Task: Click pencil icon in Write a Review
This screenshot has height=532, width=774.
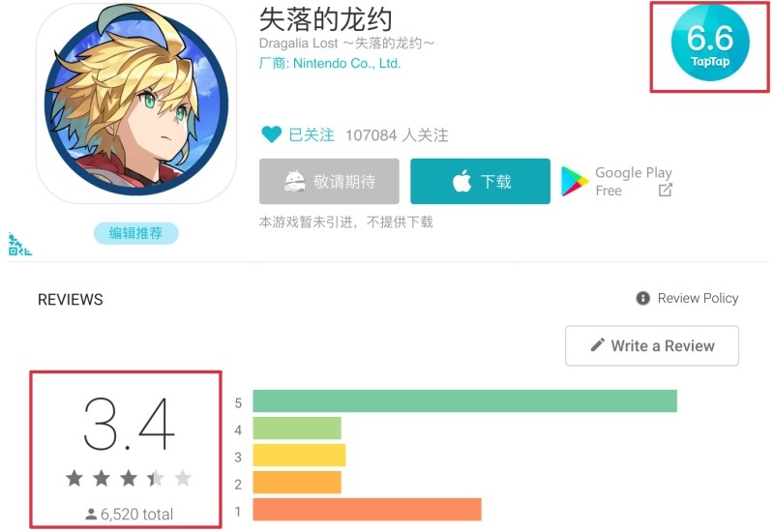Action: [x=597, y=345]
